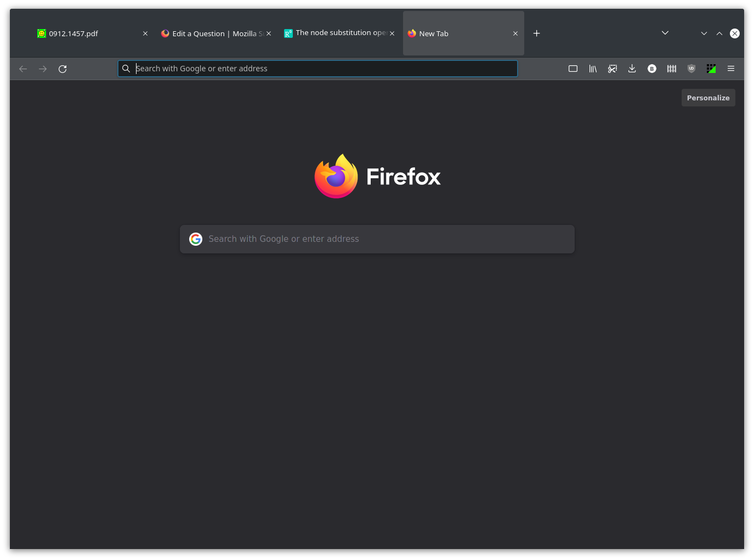Viewport: 754px width, 560px height.
Task: Close the node substitution tab
Action: 392,33
